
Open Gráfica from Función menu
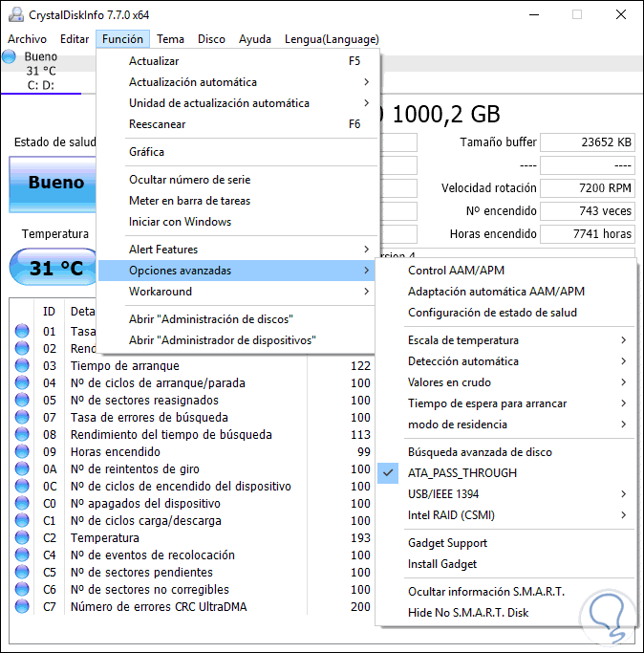pos(237,152)
